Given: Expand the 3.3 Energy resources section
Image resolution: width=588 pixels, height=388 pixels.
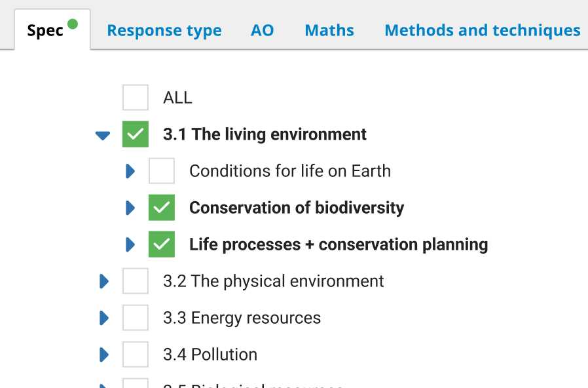Looking at the screenshot, I should [103, 318].
